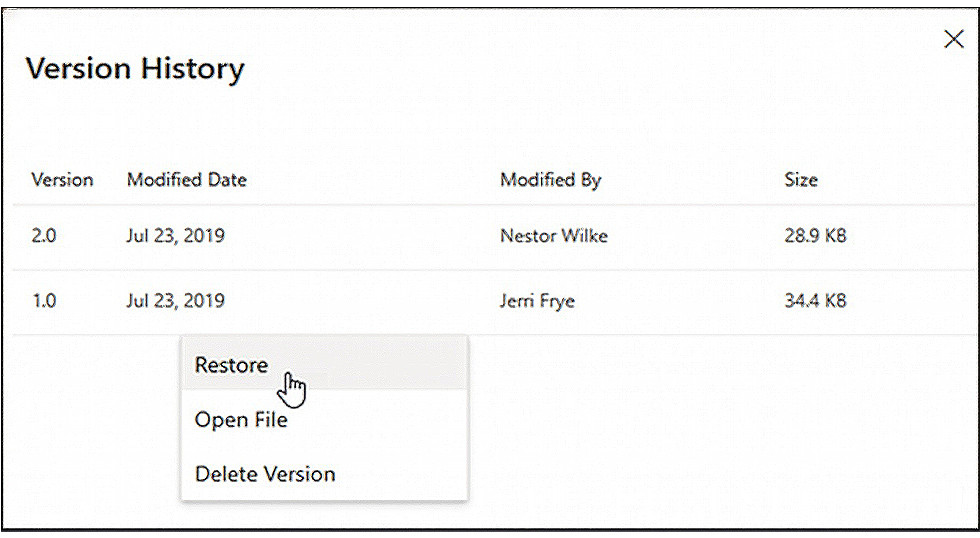Choose Restore from the context menu
This screenshot has width=980, height=538.
click(x=231, y=365)
